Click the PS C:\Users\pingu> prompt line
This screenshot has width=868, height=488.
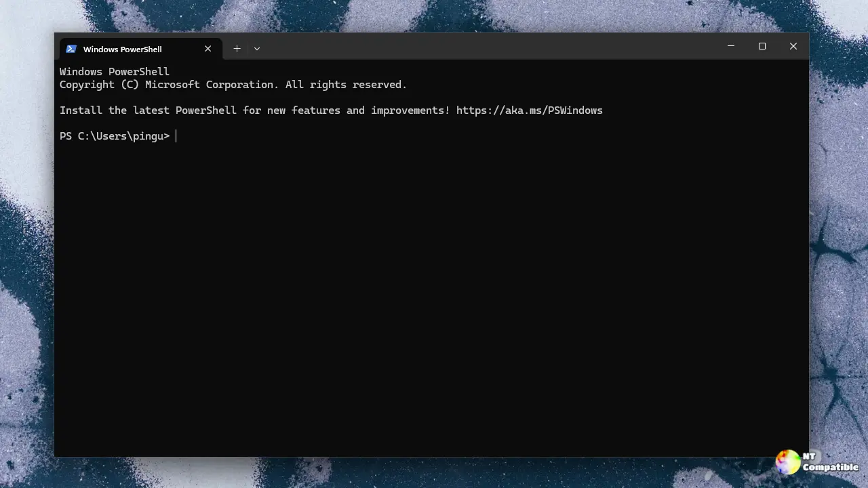pyautogui.click(x=115, y=136)
